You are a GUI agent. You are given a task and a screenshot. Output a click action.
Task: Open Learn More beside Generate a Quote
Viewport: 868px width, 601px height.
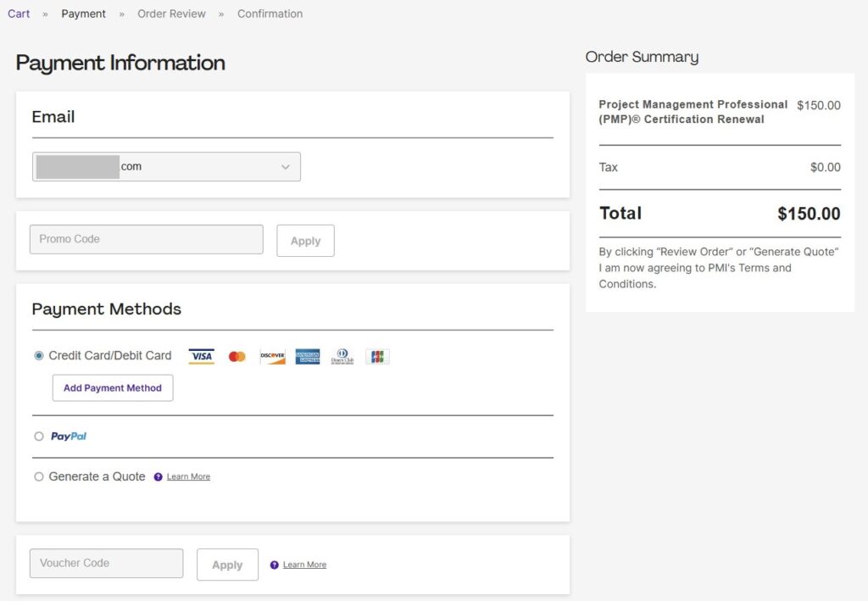(x=188, y=476)
